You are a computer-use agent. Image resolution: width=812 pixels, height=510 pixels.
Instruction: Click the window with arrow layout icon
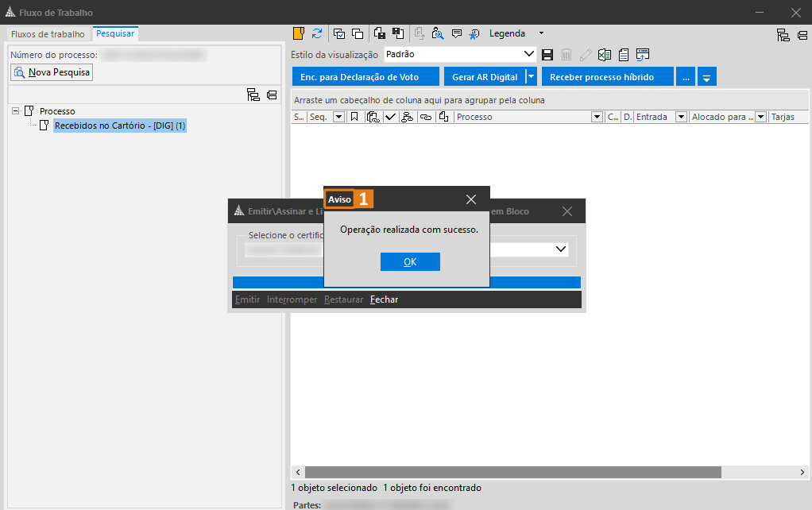tap(643, 54)
